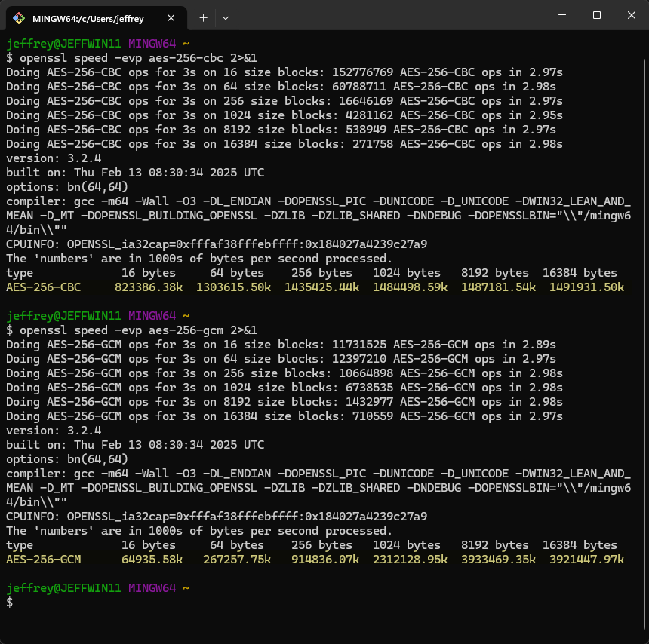This screenshot has width=649, height=644.
Task: Click the yellow AES-256-GCM results row label
Action: (x=44, y=560)
